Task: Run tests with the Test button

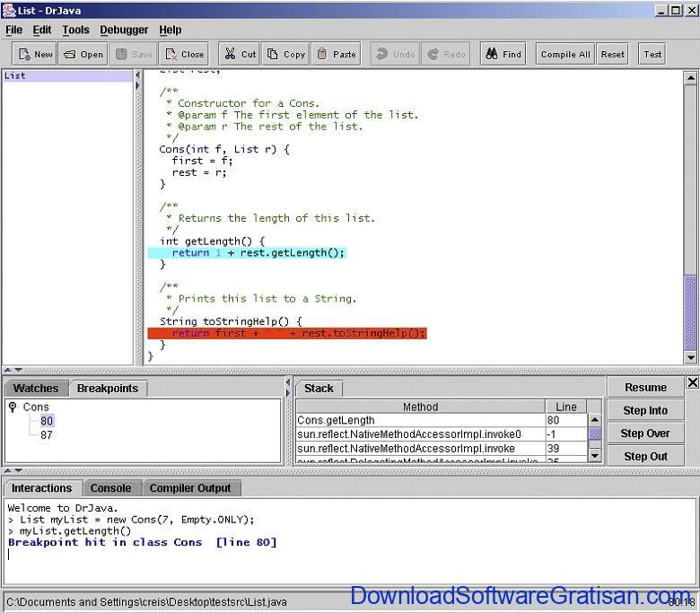Action: click(x=652, y=54)
